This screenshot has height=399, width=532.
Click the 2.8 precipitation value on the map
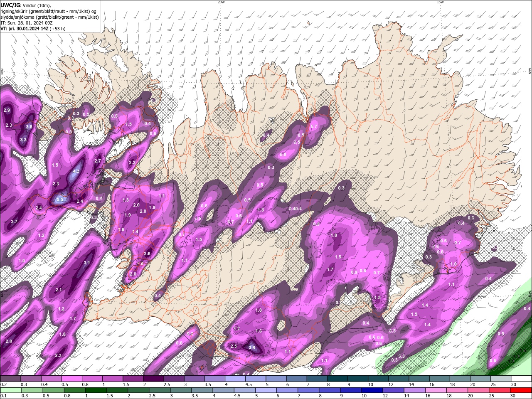click(9, 341)
